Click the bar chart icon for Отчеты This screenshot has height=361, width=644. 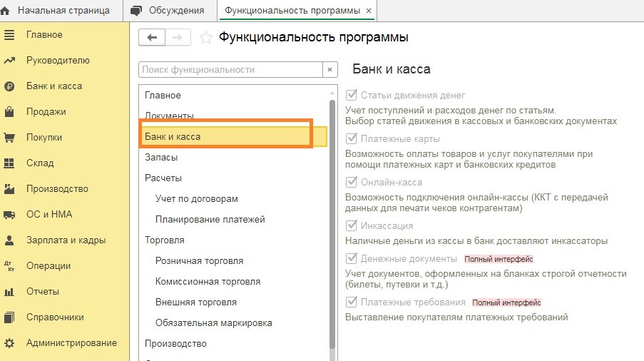tap(9, 292)
